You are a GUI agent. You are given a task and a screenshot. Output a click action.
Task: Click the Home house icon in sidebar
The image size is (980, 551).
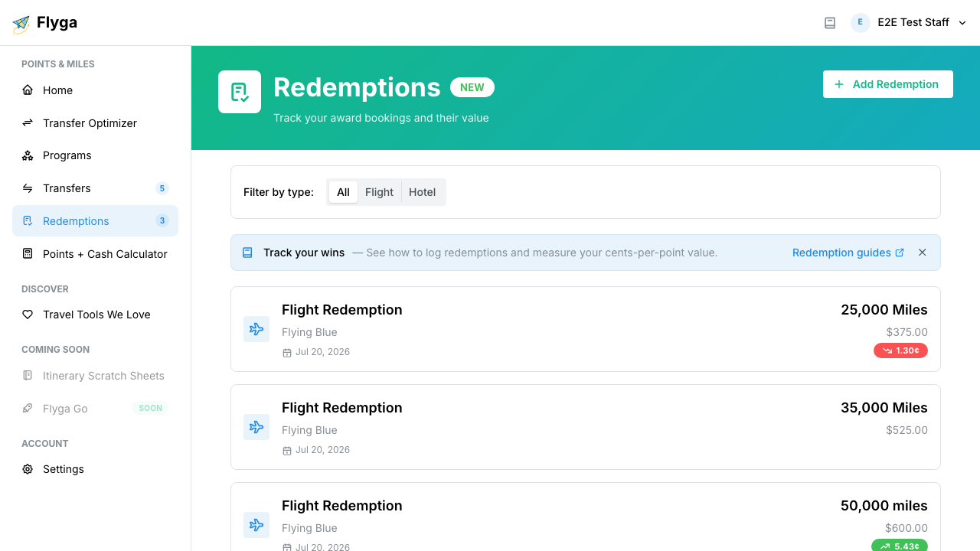[x=28, y=90]
